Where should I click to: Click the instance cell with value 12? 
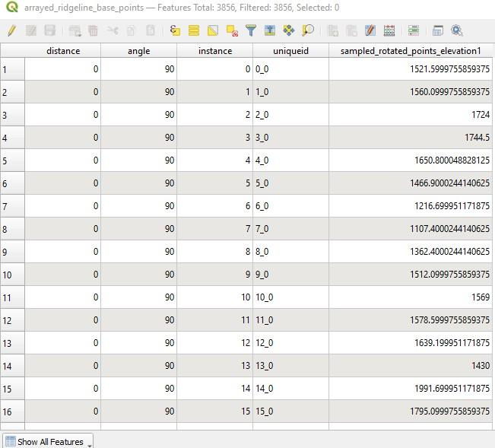pos(215,343)
